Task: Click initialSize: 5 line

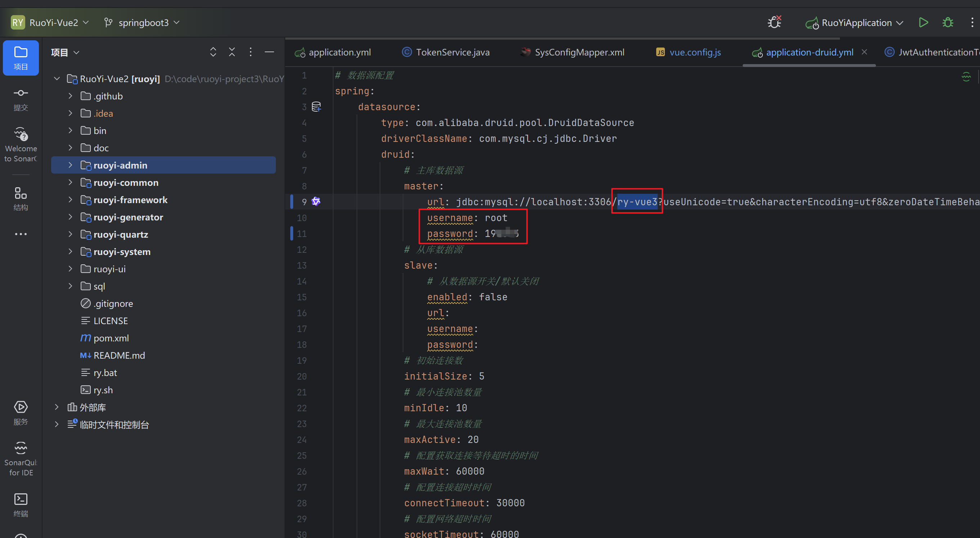Action: 444,376
